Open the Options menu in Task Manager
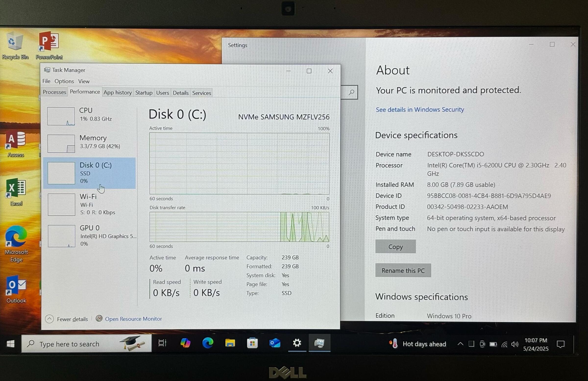This screenshot has height=381, width=588. tap(64, 81)
